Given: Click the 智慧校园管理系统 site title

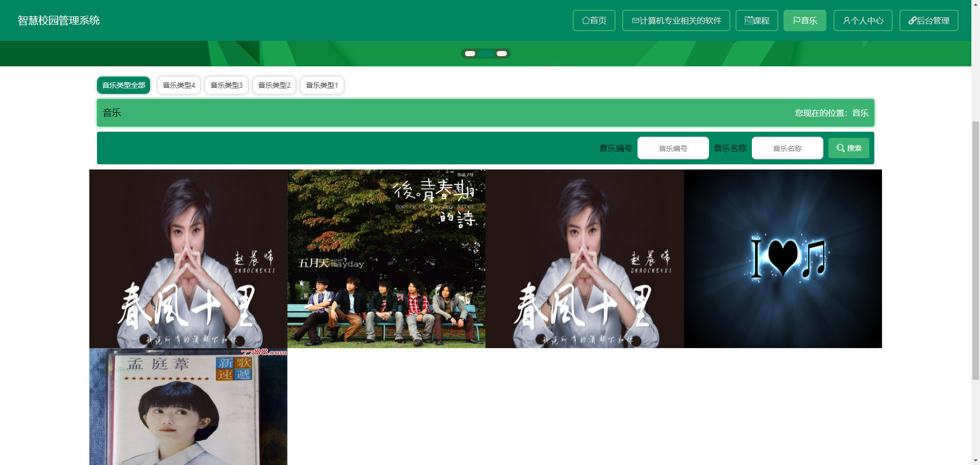Looking at the screenshot, I should click(x=59, y=20).
